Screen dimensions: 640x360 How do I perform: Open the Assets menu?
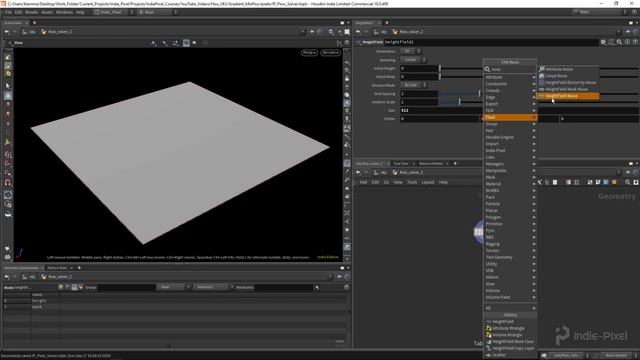47,12
